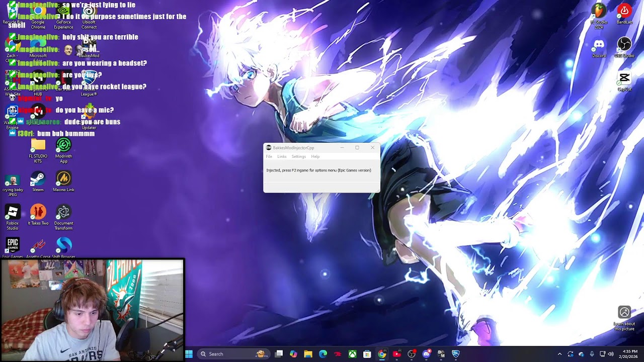The height and width of the screenshot is (362, 644).
Task: Click the 'Injected, press F2 ingame' status text
Action: [318, 170]
